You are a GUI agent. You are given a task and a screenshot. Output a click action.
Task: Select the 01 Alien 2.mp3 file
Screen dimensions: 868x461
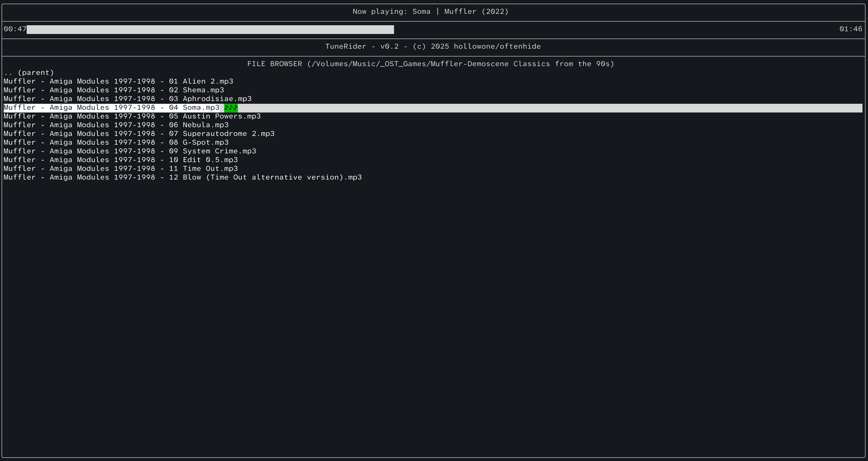click(118, 82)
